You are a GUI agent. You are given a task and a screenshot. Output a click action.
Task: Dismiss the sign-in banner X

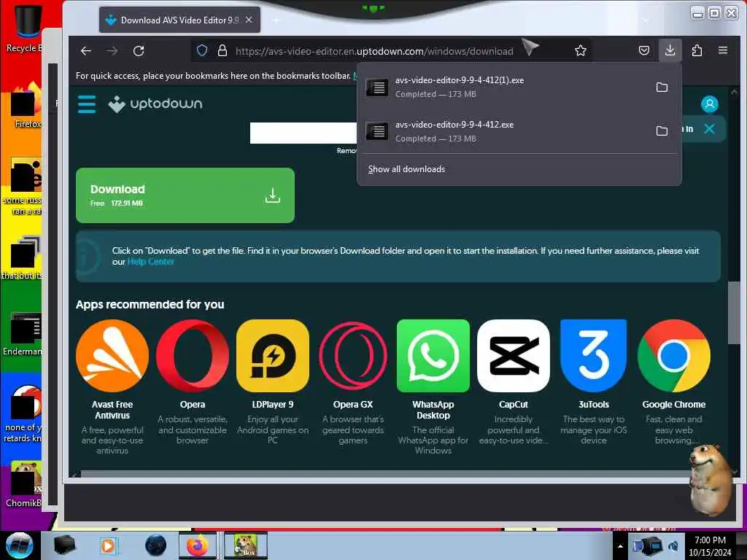tap(709, 128)
